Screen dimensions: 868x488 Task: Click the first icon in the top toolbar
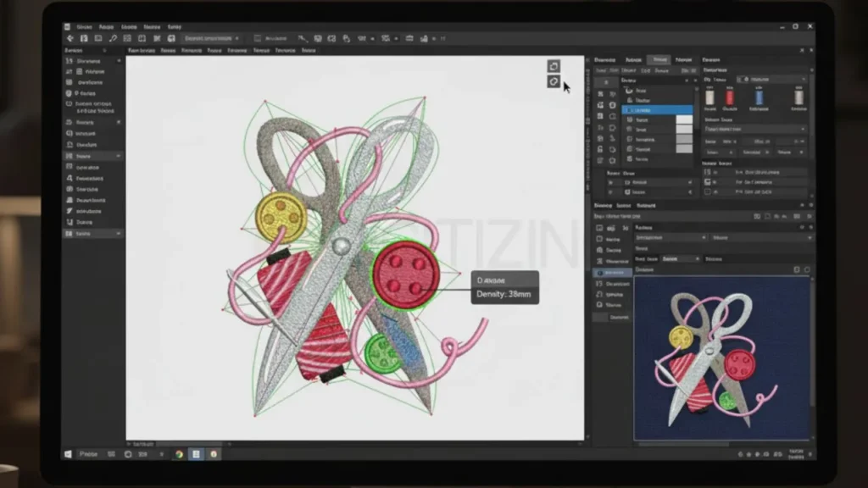(x=69, y=38)
